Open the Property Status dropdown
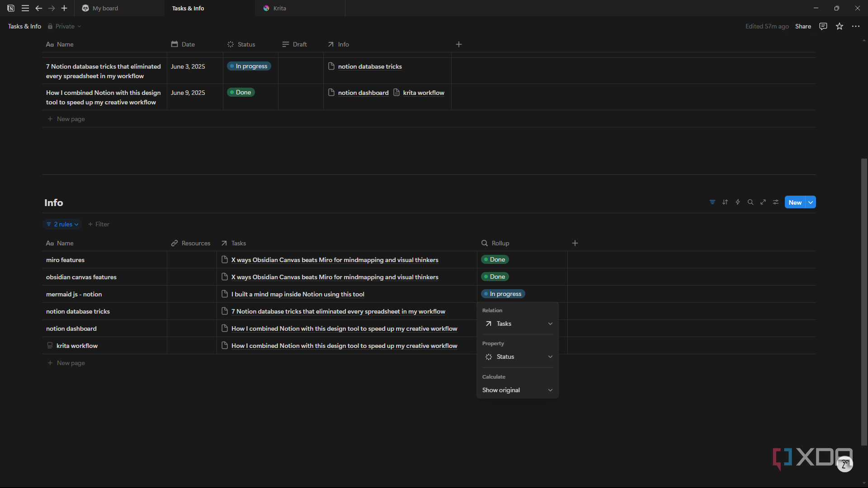 518,357
